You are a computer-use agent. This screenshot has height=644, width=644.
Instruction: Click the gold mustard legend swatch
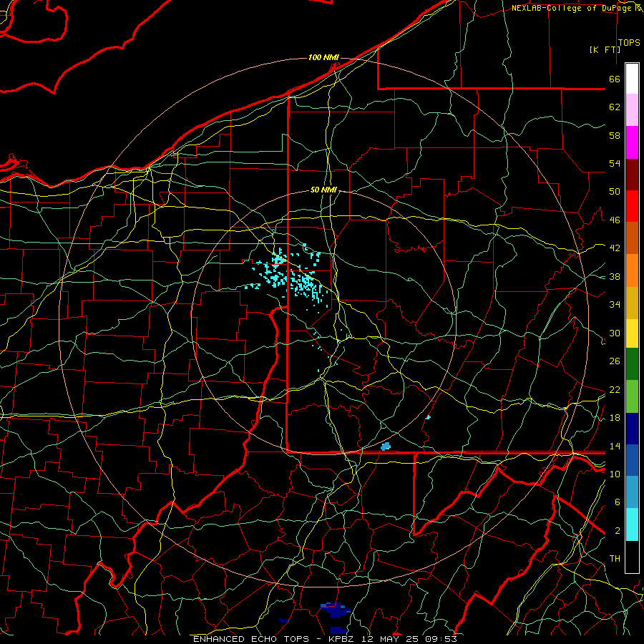(x=632, y=303)
